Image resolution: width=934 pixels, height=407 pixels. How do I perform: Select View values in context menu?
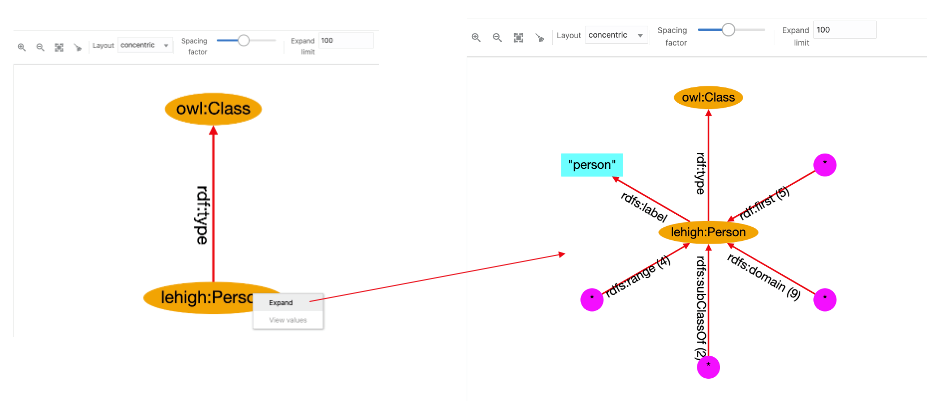(x=287, y=320)
